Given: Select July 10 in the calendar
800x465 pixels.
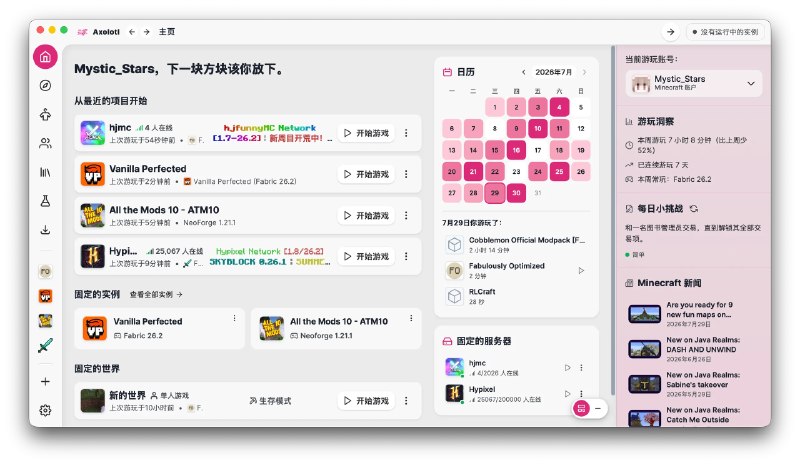Looking at the screenshot, I should click(x=538, y=129).
